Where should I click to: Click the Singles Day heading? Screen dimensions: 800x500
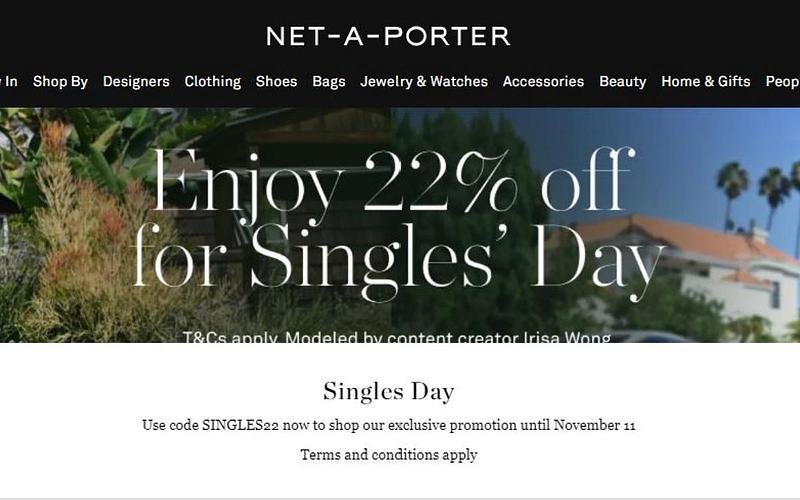(389, 391)
